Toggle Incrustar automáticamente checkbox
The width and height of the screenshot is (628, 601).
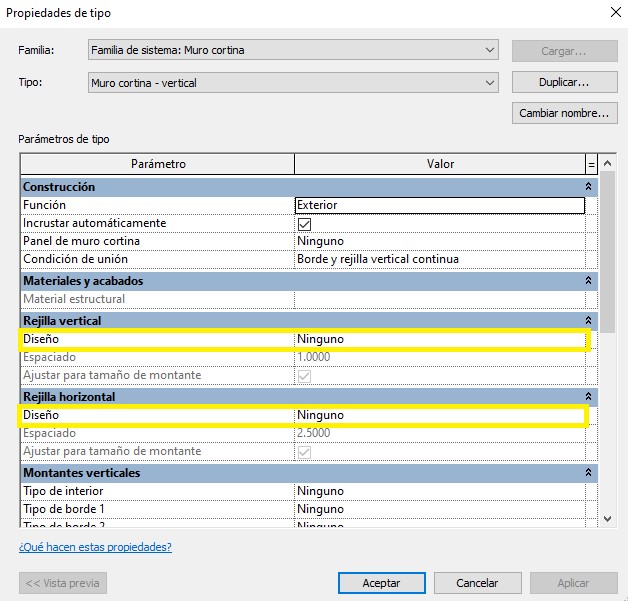pyautogui.click(x=304, y=224)
